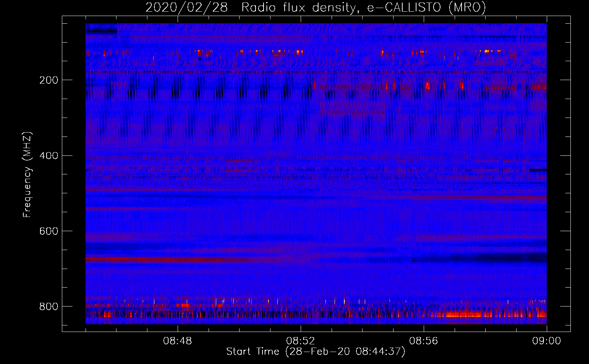
Task: Click the 08:52 time tick label
Action: click(x=300, y=341)
